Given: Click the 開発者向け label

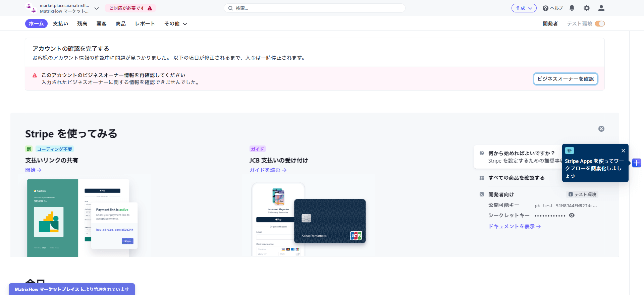Looking at the screenshot, I should (x=501, y=194).
